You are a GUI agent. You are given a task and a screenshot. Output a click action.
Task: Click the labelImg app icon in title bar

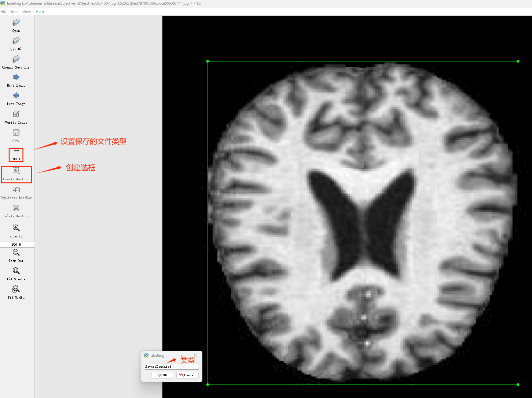(x=3, y=3)
